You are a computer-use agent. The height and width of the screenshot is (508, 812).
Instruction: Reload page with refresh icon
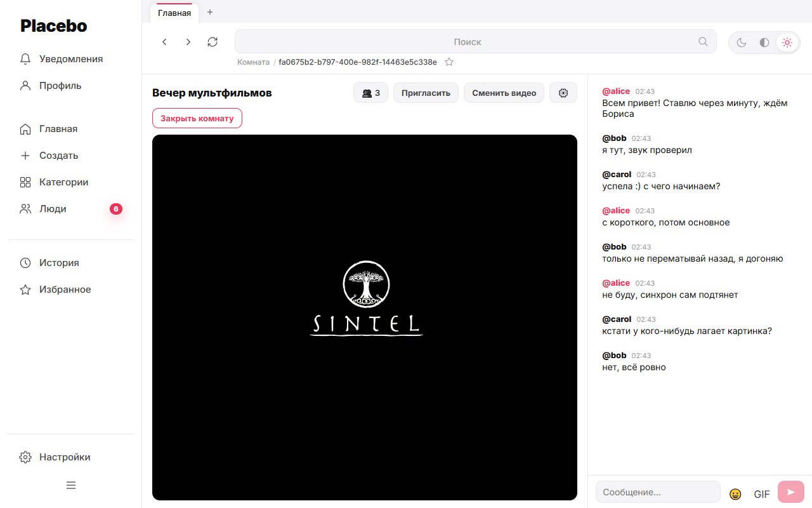(x=213, y=42)
